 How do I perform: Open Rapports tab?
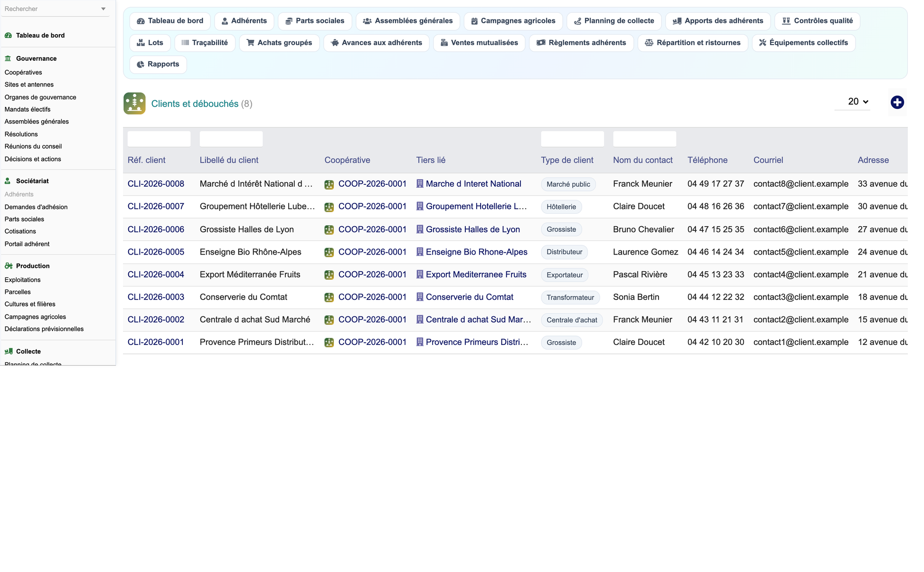[158, 64]
